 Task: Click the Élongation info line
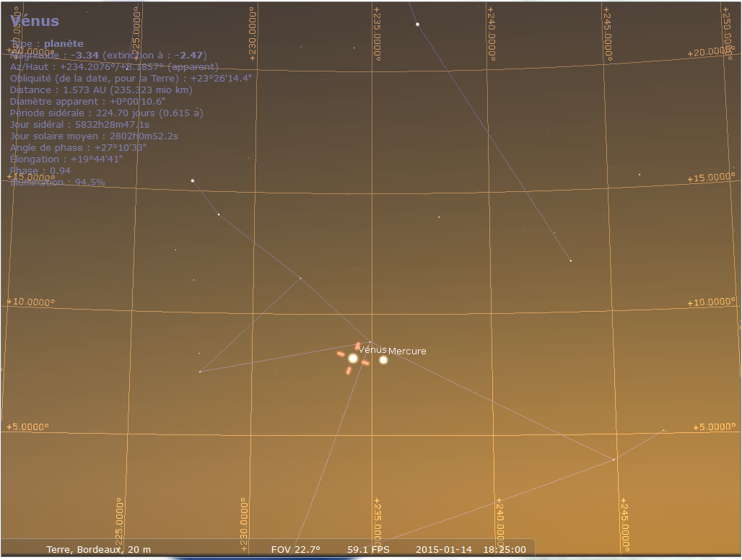(x=66, y=159)
